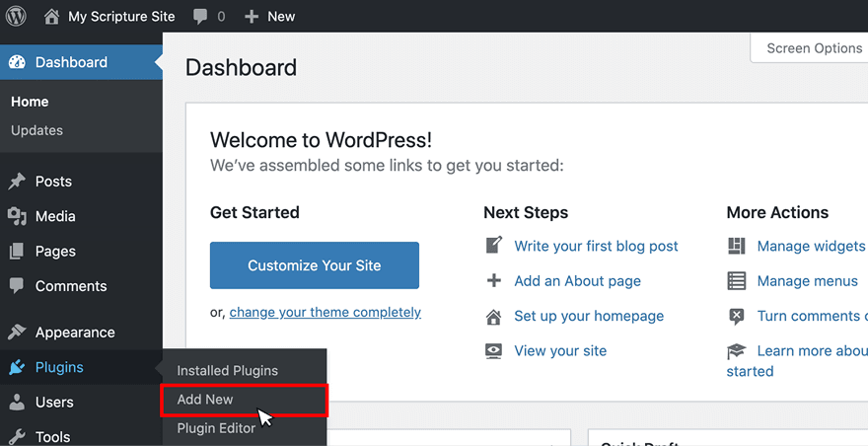Open the Plugins menu
Viewport: 868px width, 446px height.
pyautogui.click(x=59, y=367)
